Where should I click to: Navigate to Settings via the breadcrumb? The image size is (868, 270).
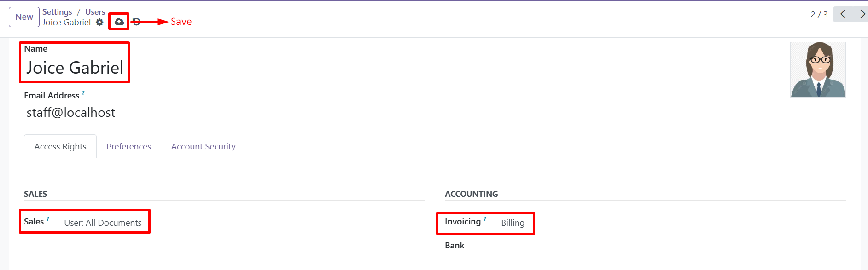click(x=57, y=11)
